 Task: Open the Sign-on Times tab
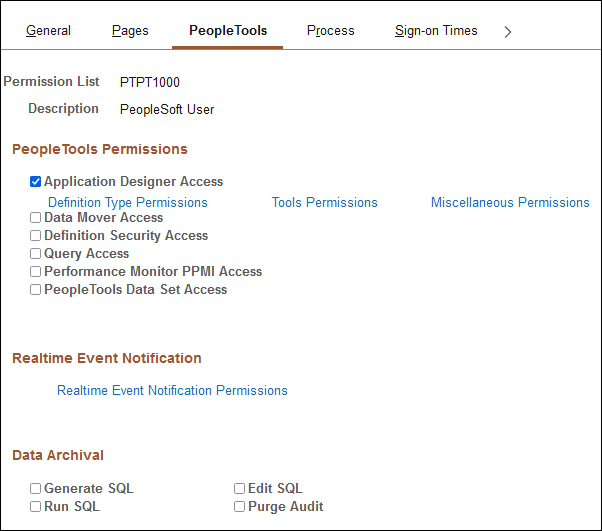pos(436,31)
